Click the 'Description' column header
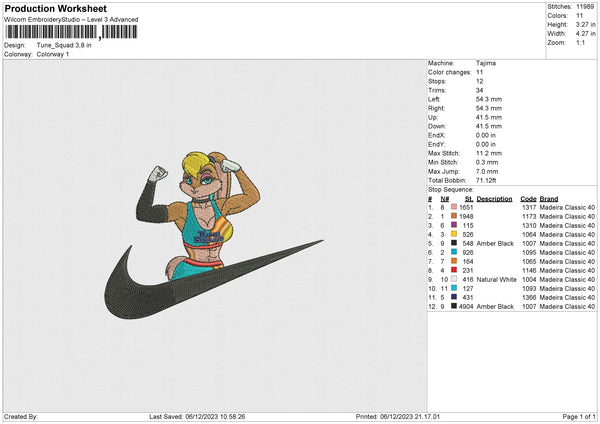Screen dimensions: 600x424 [x=494, y=199]
